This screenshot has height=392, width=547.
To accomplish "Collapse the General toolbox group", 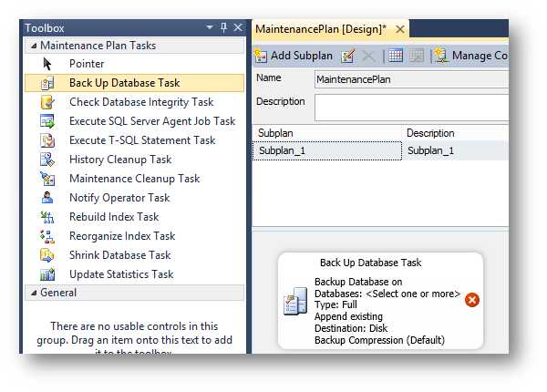I will point(34,293).
